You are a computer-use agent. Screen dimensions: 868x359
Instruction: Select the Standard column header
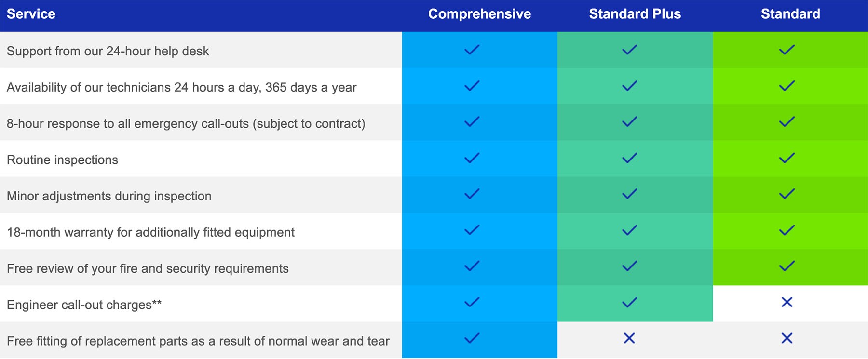790,14
